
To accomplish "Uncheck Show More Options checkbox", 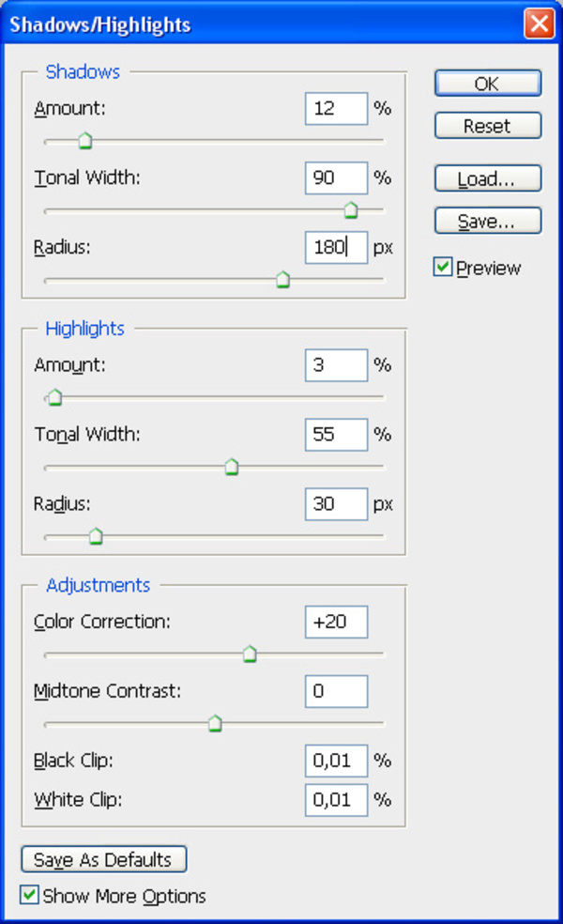I will (x=29, y=895).
